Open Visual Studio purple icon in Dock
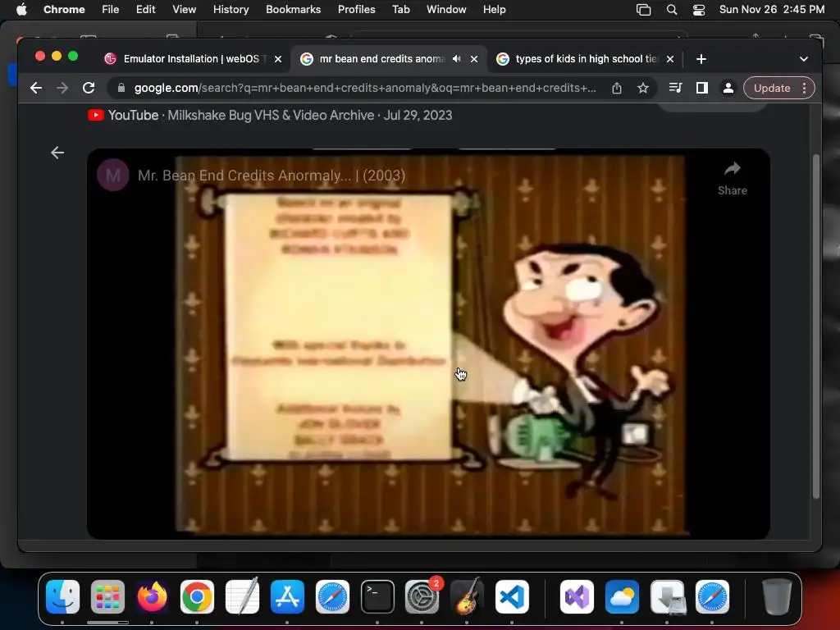 click(577, 597)
